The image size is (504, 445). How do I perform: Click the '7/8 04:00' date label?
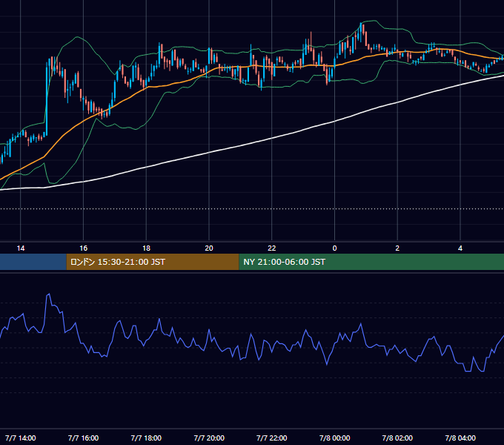pyautogui.click(x=460, y=438)
